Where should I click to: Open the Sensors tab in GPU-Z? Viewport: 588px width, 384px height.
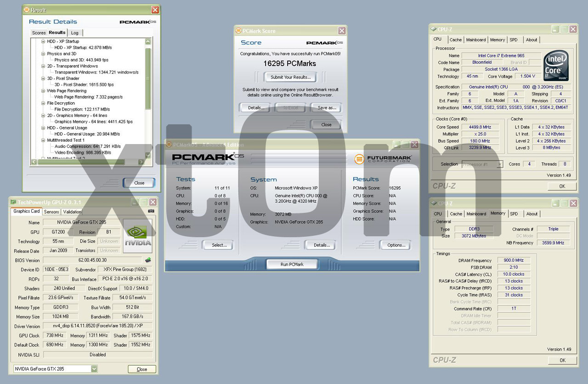point(51,212)
